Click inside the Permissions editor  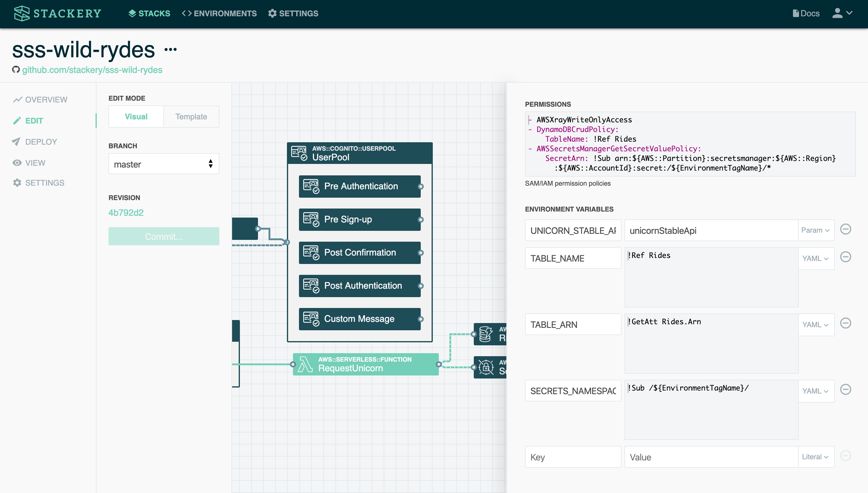(690, 144)
